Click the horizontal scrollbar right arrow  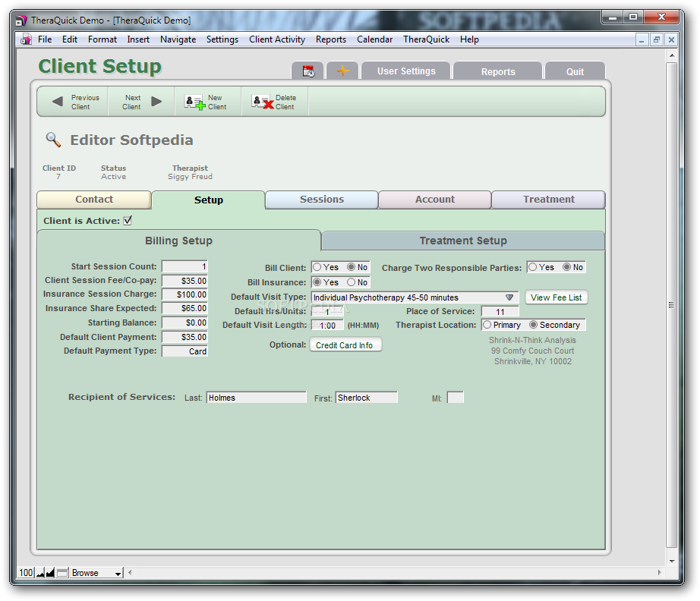click(x=659, y=572)
